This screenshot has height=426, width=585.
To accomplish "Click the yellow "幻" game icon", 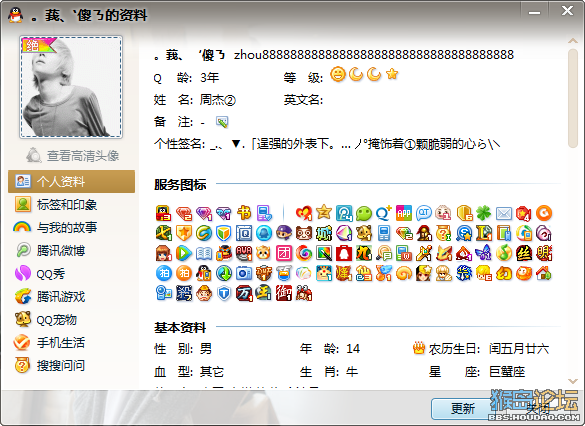I will pyautogui.click(x=504, y=273).
